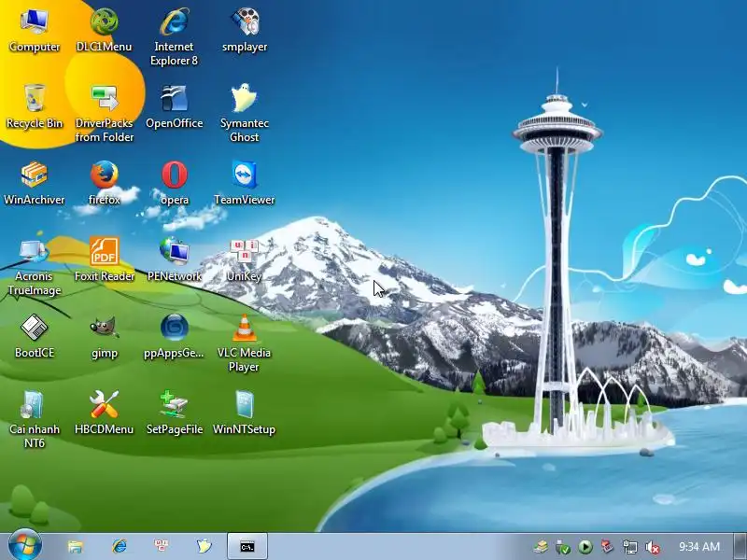This screenshot has height=560, width=747.
Task: Select the UniKey desktop icon
Action: click(245, 260)
